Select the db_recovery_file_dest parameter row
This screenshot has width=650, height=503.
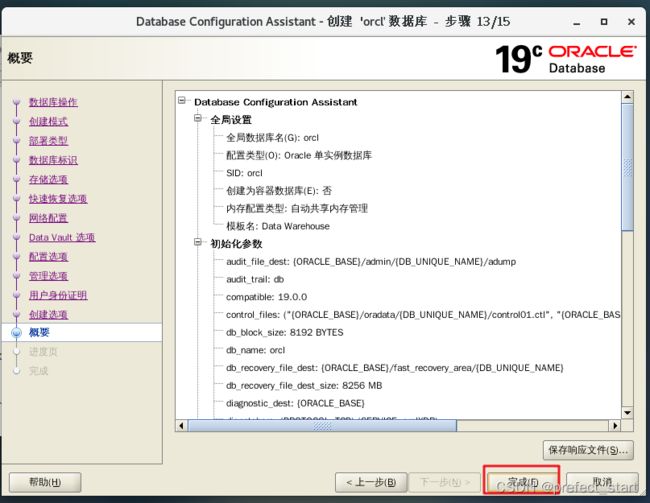(x=395, y=368)
